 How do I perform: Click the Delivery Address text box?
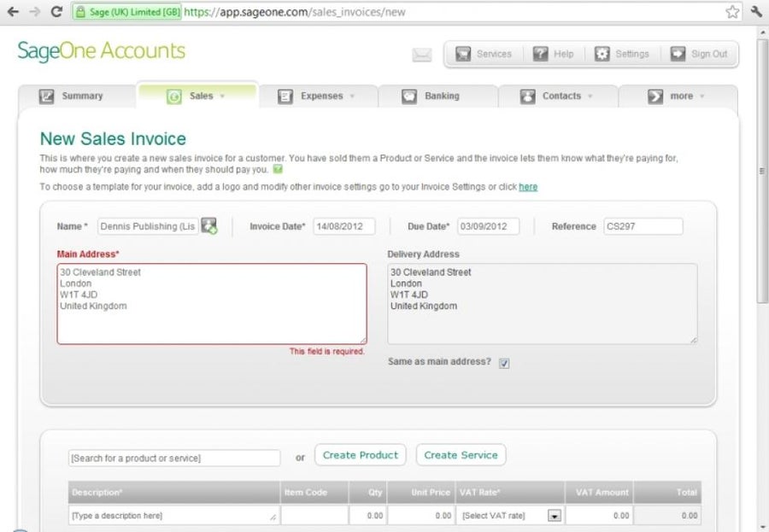543,304
